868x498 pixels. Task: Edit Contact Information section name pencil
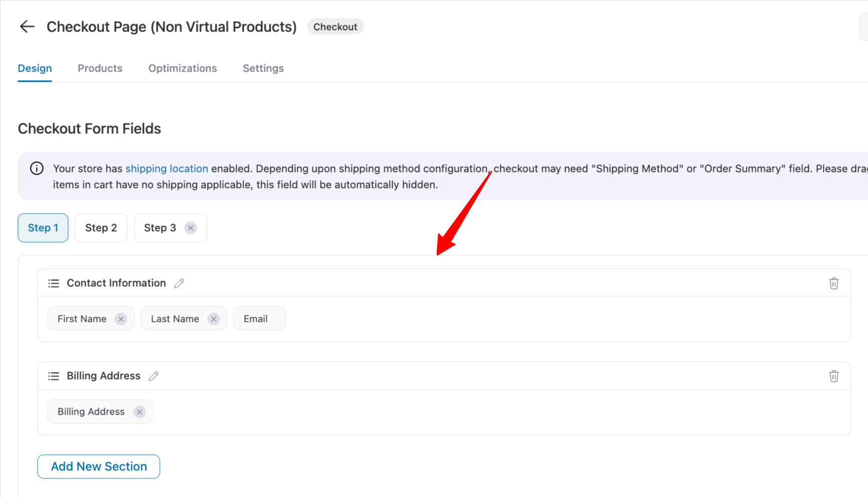click(179, 283)
